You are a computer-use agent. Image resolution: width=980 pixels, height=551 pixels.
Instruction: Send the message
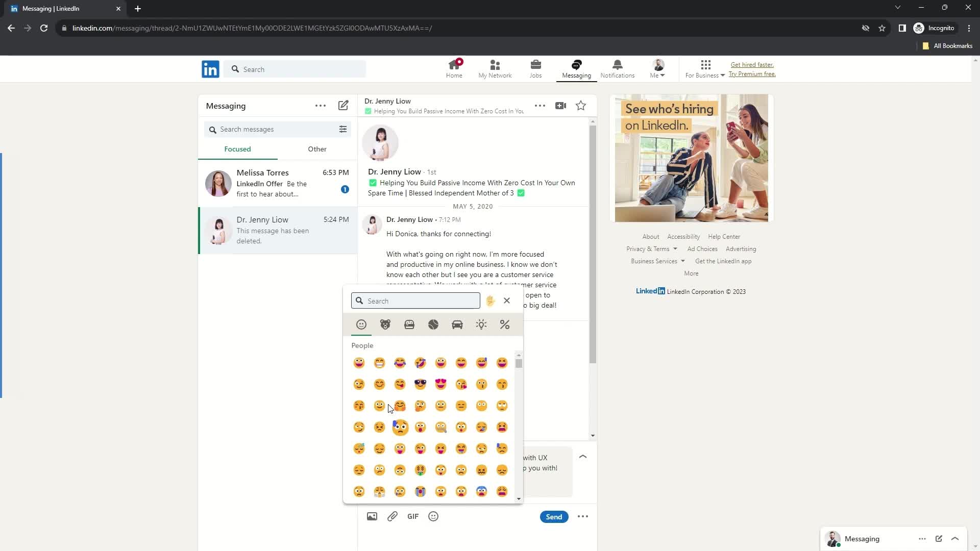(x=554, y=517)
